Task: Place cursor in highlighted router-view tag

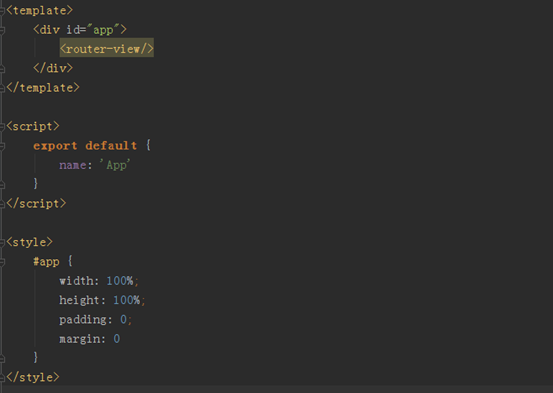Action: [107, 49]
